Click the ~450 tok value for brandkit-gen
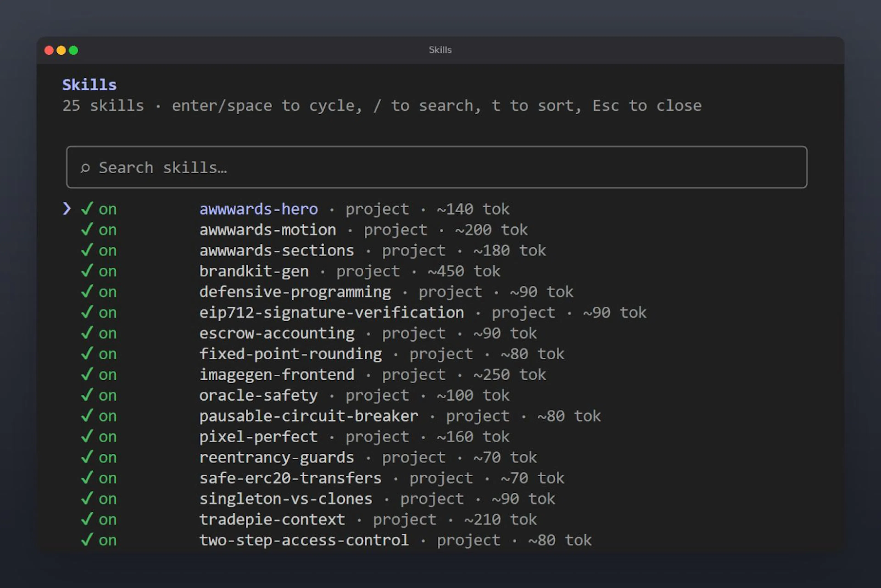The height and width of the screenshot is (588, 881). tap(464, 271)
